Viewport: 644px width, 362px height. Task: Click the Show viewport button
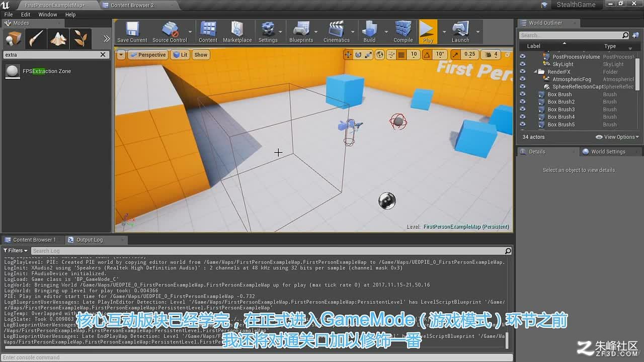[201, 55]
